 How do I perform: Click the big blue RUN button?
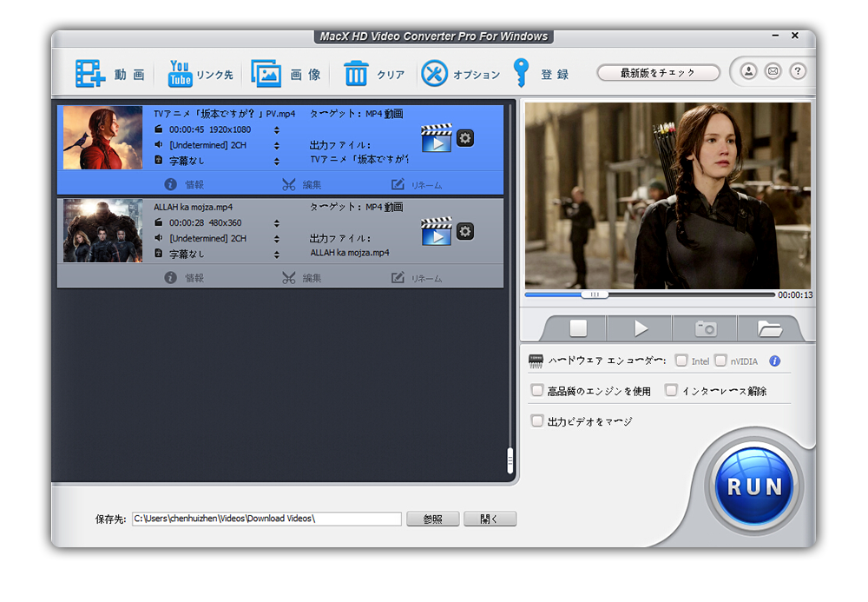[x=754, y=486]
